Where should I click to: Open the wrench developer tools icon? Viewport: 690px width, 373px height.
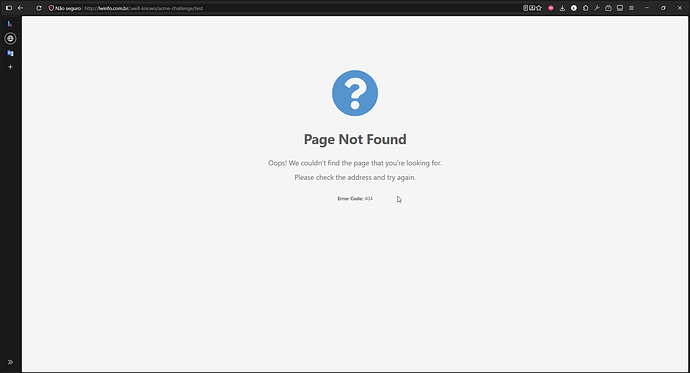(x=597, y=8)
